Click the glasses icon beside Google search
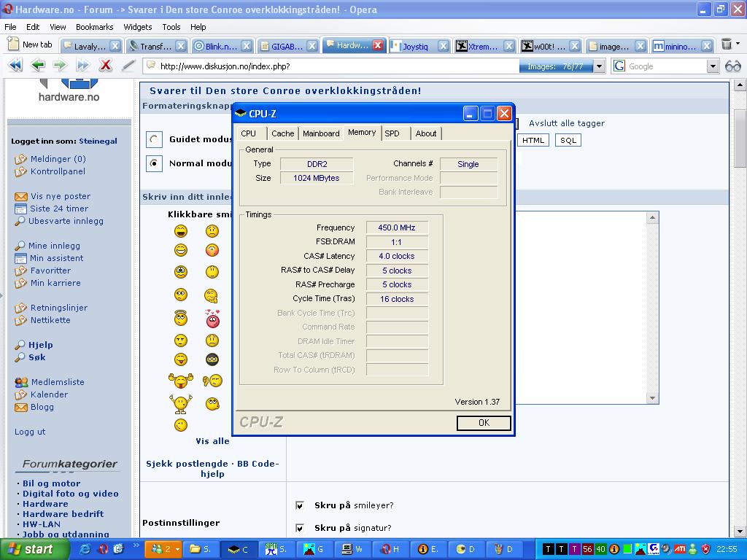 click(732, 66)
